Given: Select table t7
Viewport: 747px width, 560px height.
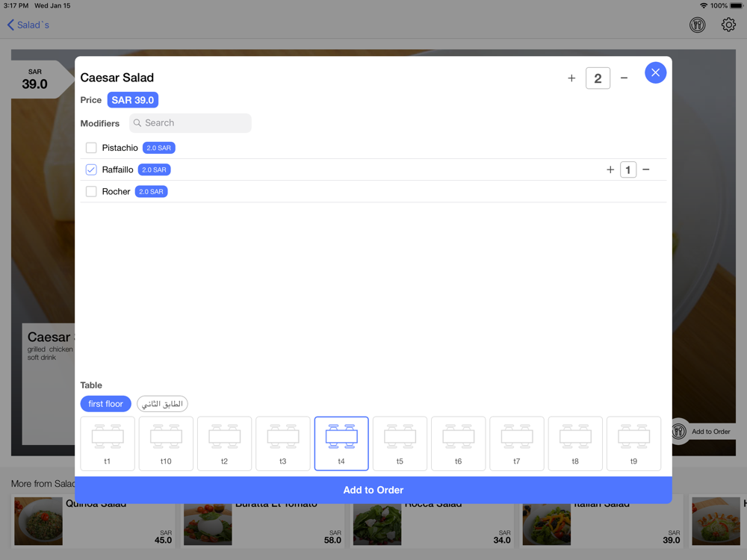Looking at the screenshot, I should click(517, 444).
